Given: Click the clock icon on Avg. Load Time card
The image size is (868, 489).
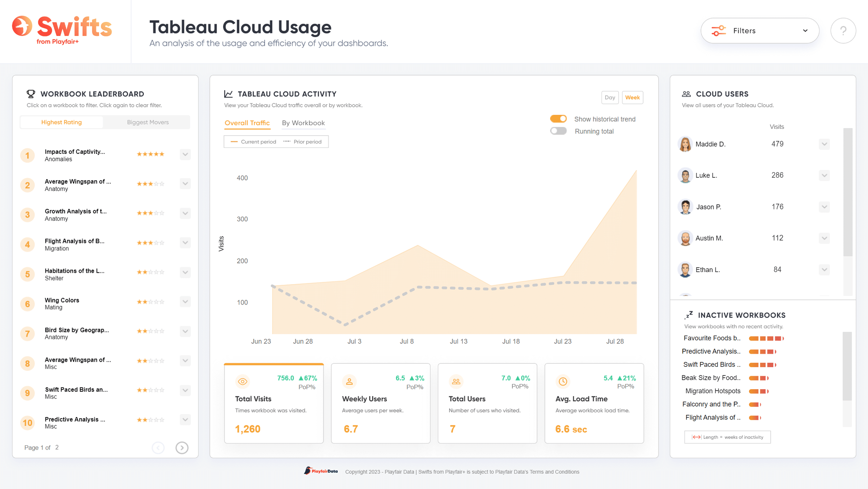Looking at the screenshot, I should (x=563, y=382).
